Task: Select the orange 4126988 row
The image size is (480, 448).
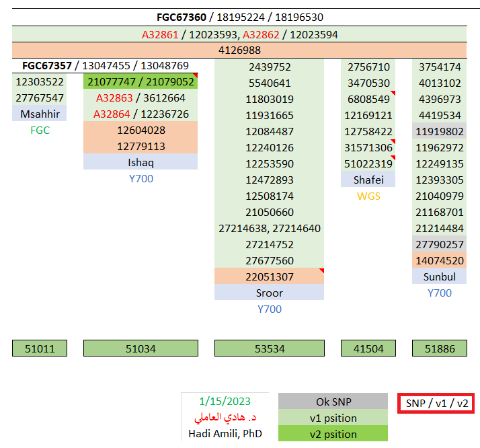Action: point(239,50)
